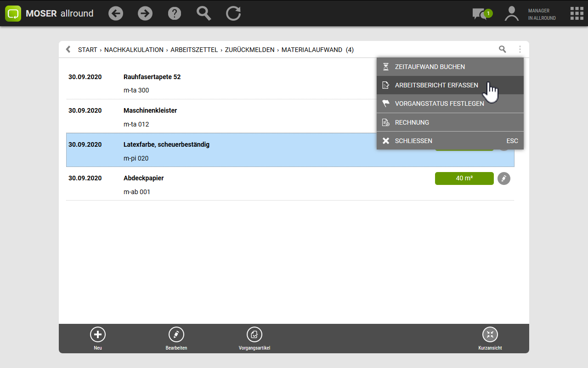Viewport: 588px width, 368px height.
Task: Click the forward arrow navigation icon
Action: 145,13
